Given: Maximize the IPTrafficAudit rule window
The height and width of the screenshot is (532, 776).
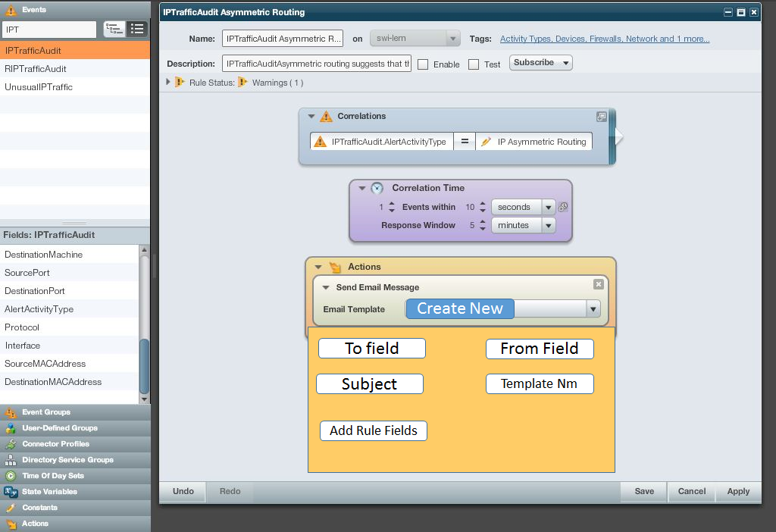Looking at the screenshot, I should (741, 12).
